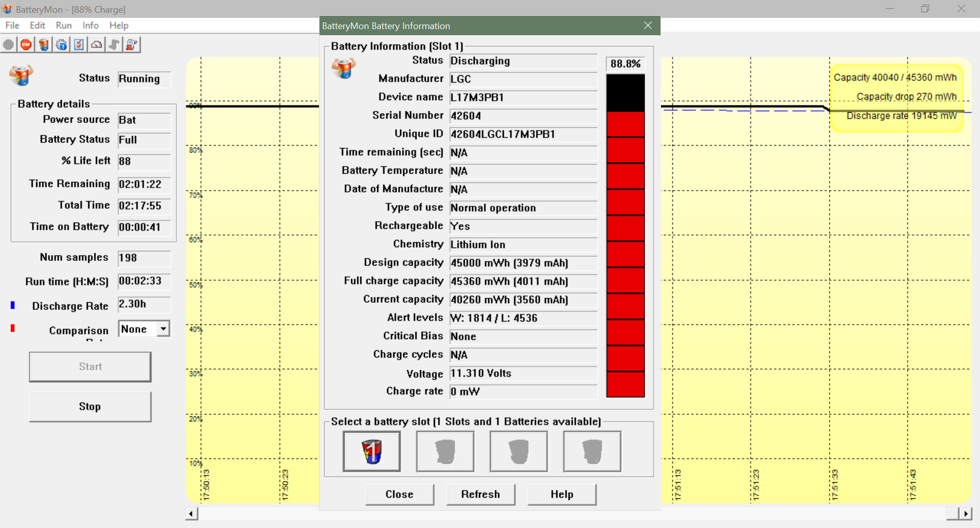Click the battery icon in the Battery Information dialog

[x=344, y=67]
